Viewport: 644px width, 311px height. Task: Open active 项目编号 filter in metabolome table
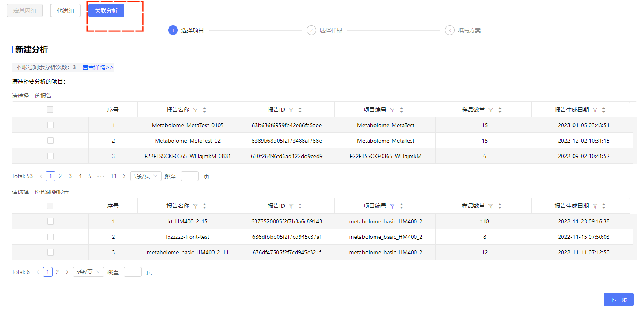(x=392, y=206)
